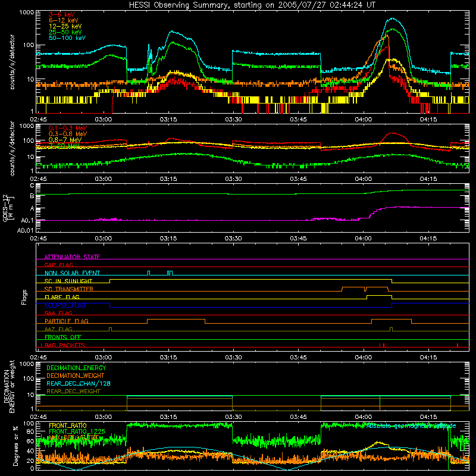Image resolution: width=476 pixels, height=476 pixels.
Task: Select the ECLIPSE_FLAG label
Action: 65,305
